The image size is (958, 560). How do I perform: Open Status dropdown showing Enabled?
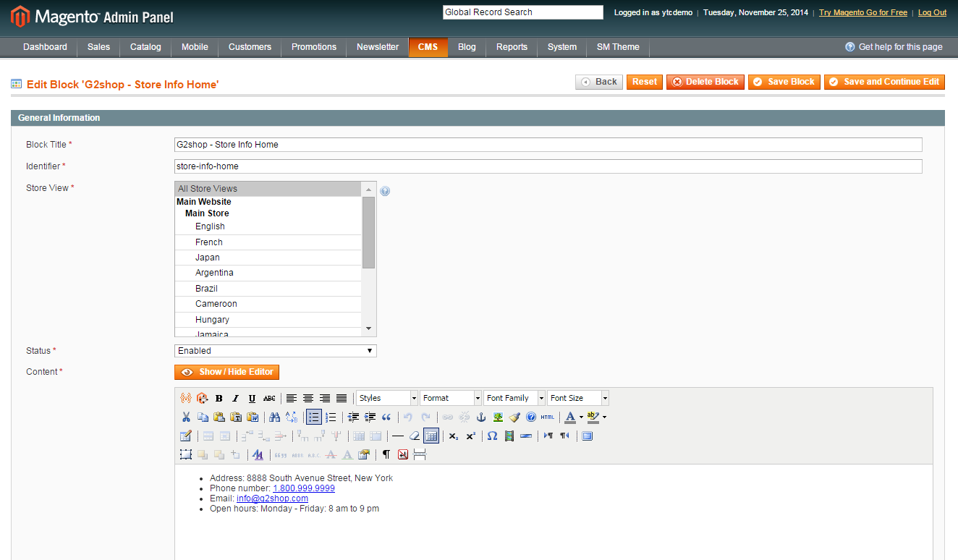(276, 351)
